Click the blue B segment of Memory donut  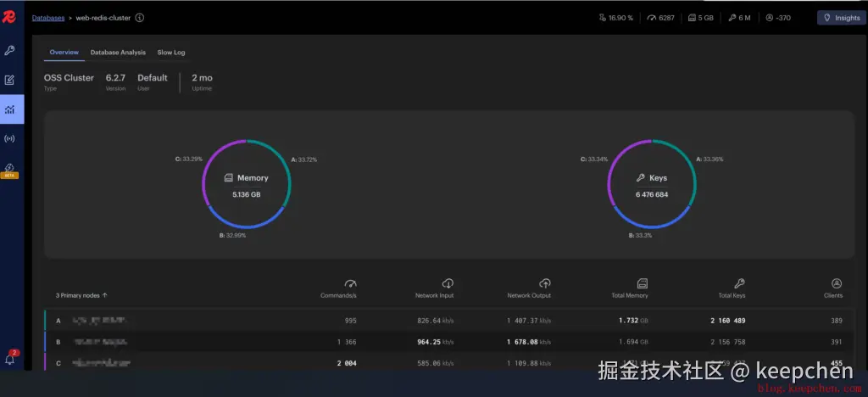[245, 226]
